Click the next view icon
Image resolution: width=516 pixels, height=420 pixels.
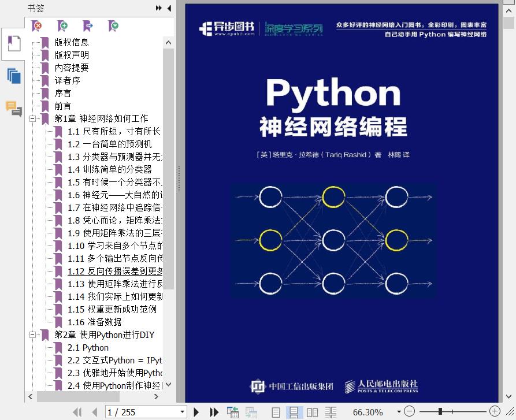pyautogui.click(x=251, y=412)
